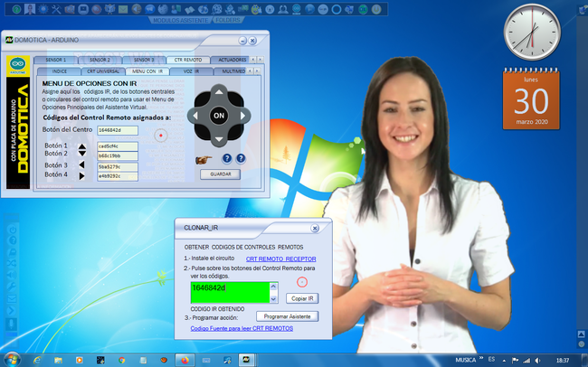Open Google Chrome from the taskbar
Image resolution: width=588 pixels, height=367 pixels.
point(121,361)
